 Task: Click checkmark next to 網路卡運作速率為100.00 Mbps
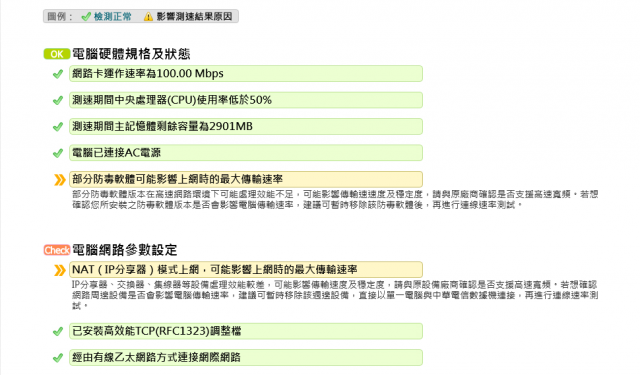(58, 74)
